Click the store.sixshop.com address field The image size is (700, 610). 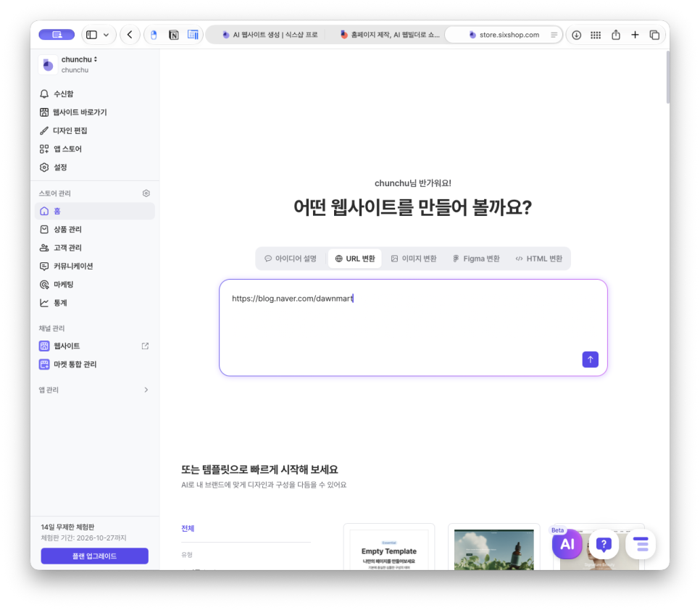504,35
